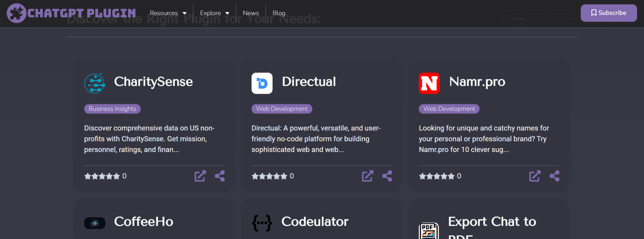Image resolution: width=644 pixels, height=239 pixels.
Task: Click the Namr.pro rating count 0
Action: pyautogui.click(x=459, y=176)
